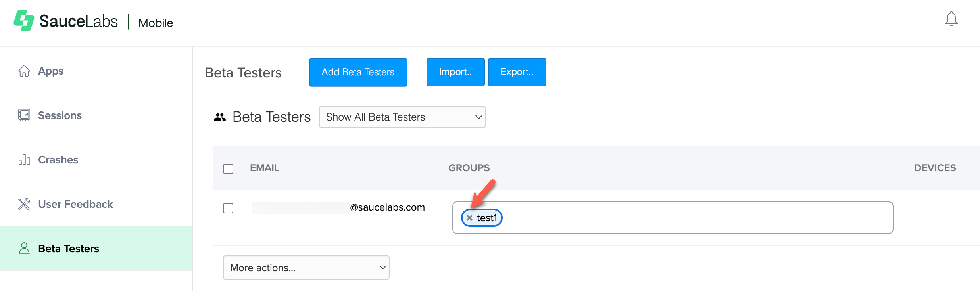Expand the More actions dropdown

(306, 268)
